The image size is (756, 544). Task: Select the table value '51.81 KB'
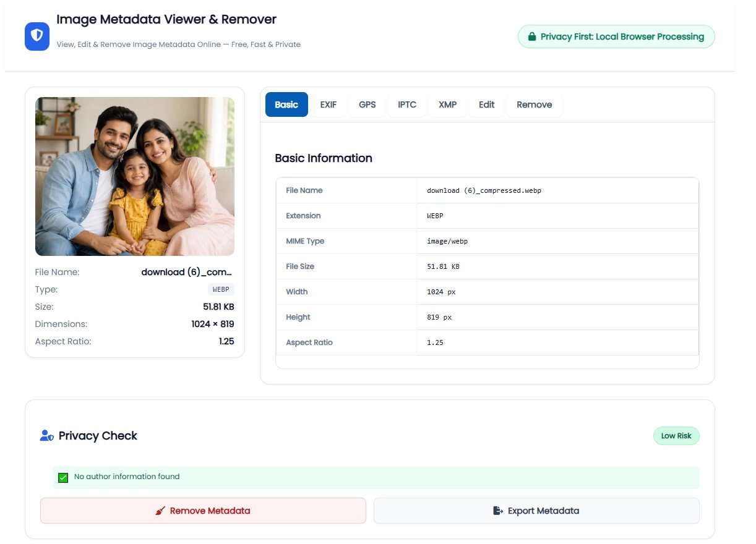click(443, 266)
